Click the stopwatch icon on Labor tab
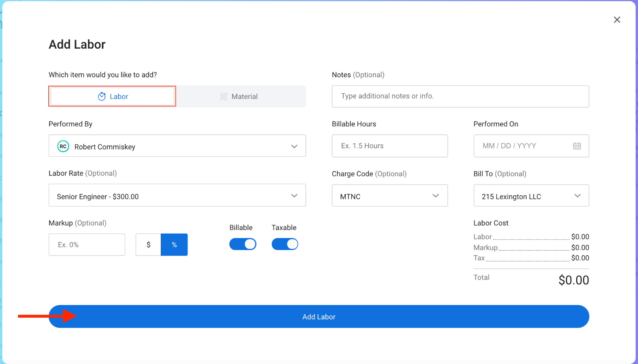 (x=102, y=96)
